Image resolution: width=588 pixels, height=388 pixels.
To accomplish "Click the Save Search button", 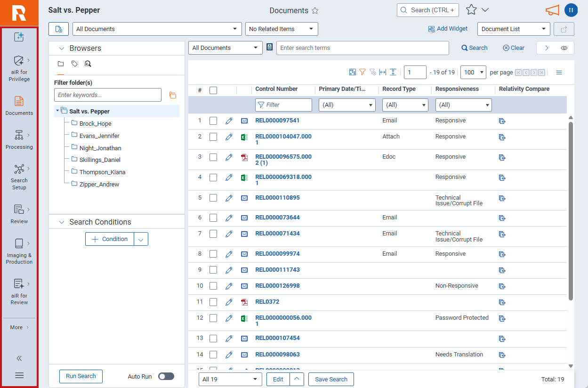I will pyautogui.click(x=331, y=379).
